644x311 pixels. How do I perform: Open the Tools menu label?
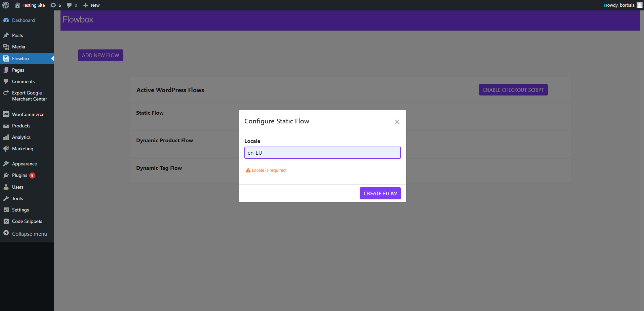coord(17,198)
